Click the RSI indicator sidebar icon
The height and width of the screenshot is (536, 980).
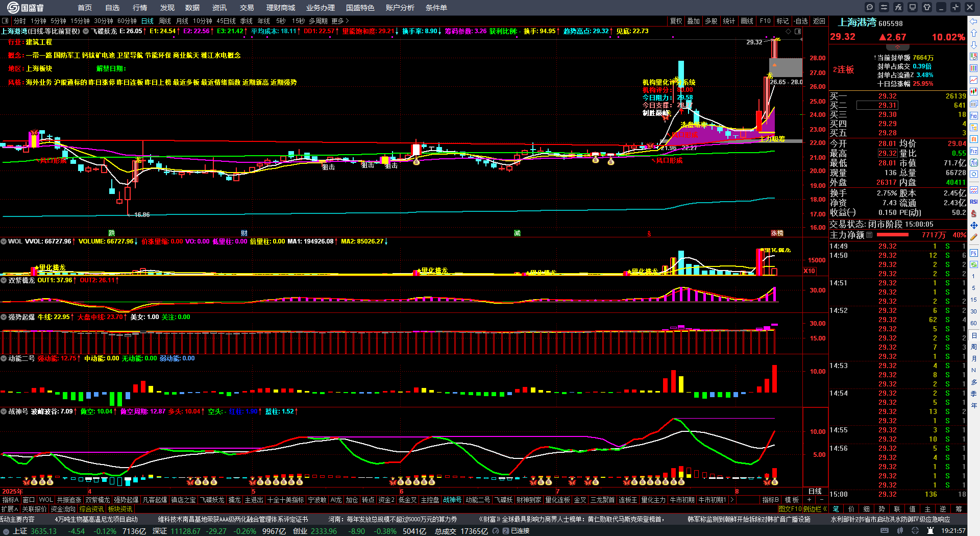pyautogui.click(x=974, y=202)
